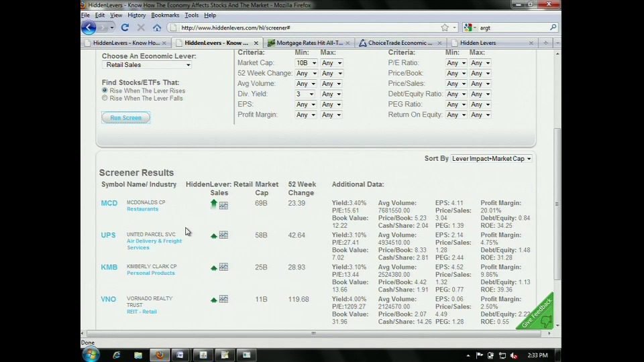
Task: Switch to Firefox taskbar button
Action: coord(160,355)
